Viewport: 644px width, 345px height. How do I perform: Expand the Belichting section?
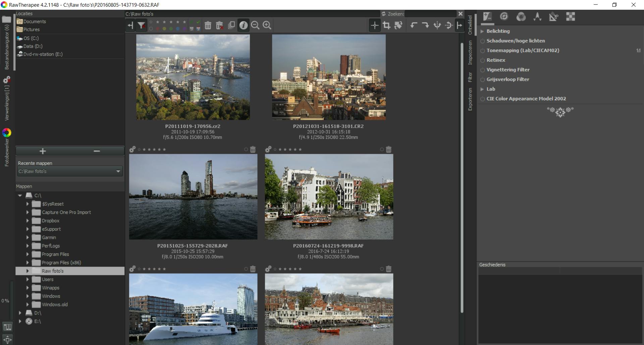click(482, 31)
